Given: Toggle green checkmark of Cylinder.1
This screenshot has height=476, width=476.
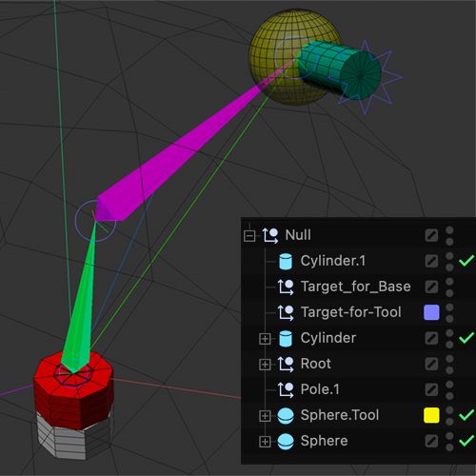Looking at the screenshot, I should 466,261.
